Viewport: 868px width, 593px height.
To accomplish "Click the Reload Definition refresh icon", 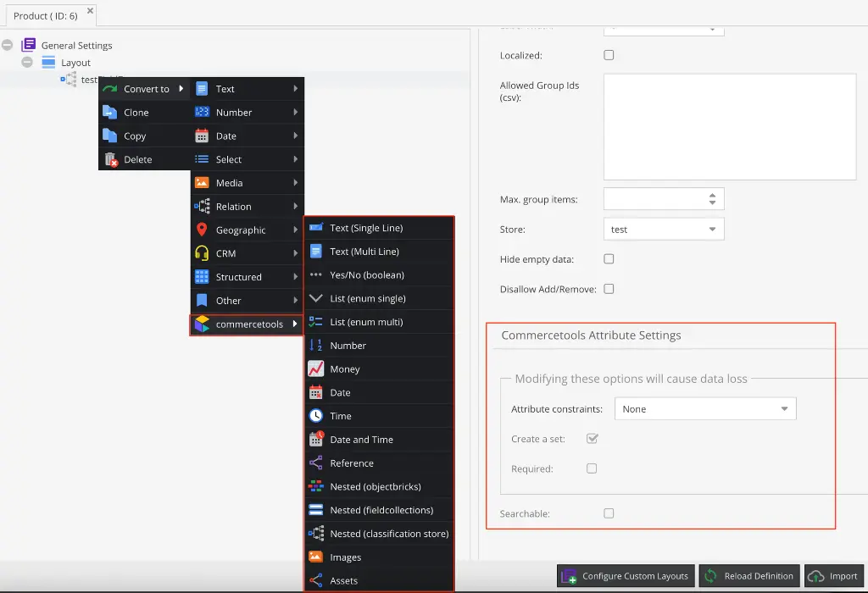I will 711,576.
